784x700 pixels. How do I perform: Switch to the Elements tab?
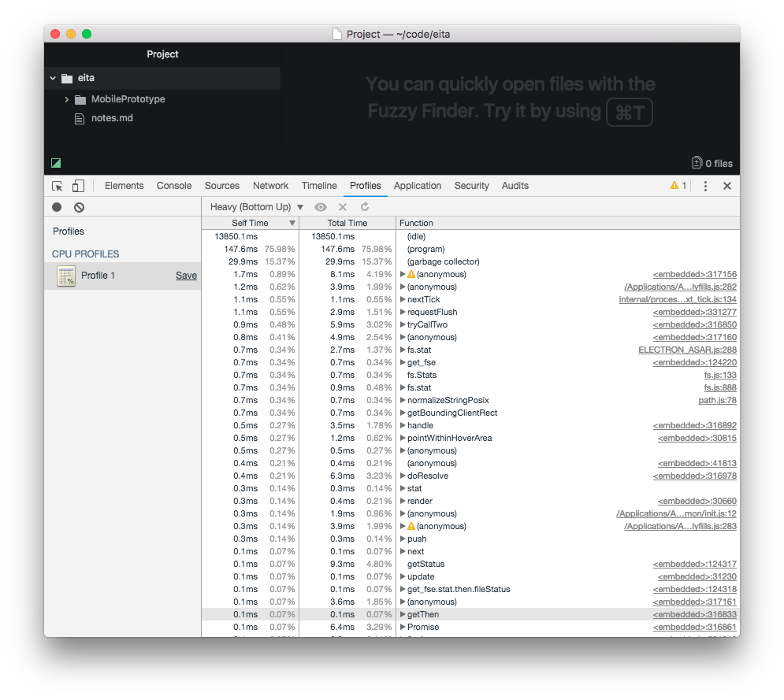pos(124,185)
